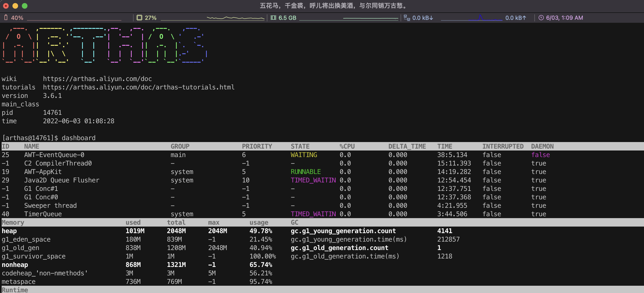
Task: Click the %CPU column header
Action: [x=347, y=146]
